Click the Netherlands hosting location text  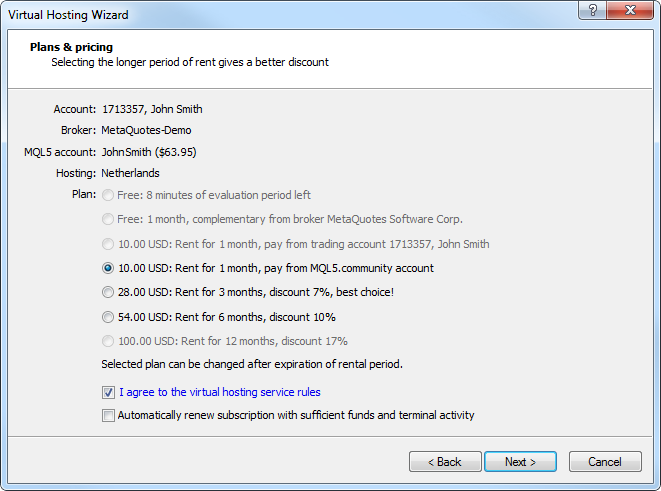click(x=130, y=173)
